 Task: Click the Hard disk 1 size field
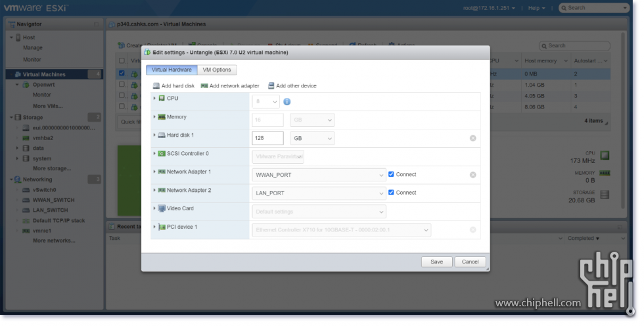(268, 139)
